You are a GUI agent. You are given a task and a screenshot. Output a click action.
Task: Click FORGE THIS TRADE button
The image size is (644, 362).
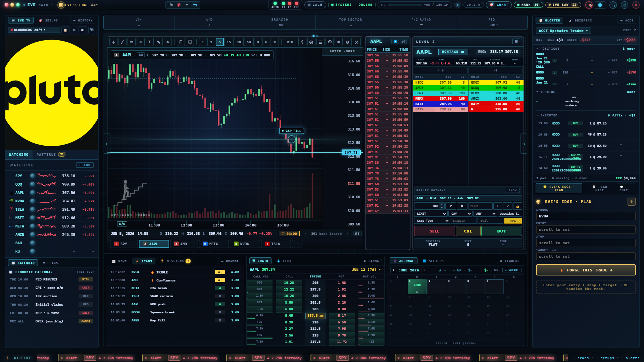(x=586, y=270)
